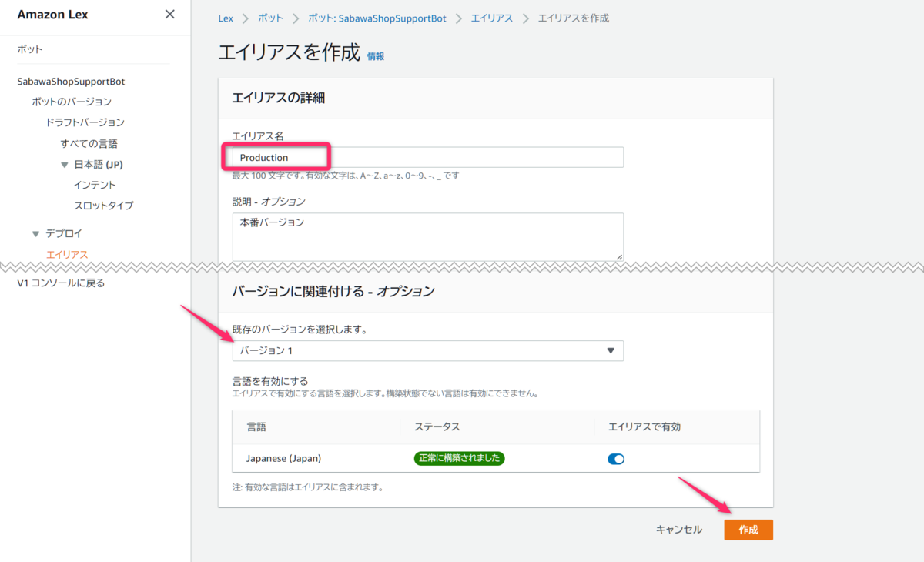Viewport: 924px width, 562px height.
Task: Open the 情報 info link
Action: click(x=376, y=56)
